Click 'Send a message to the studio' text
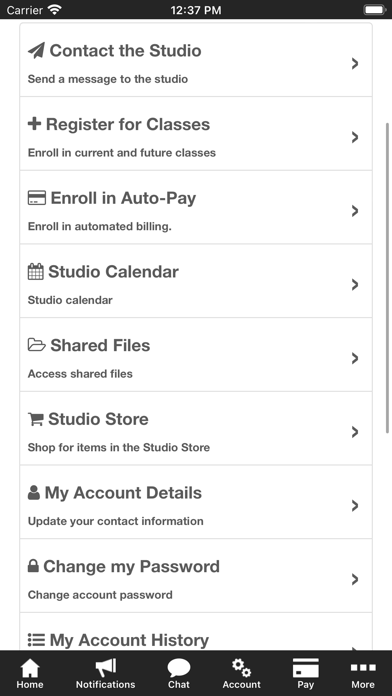 (108, 79)
